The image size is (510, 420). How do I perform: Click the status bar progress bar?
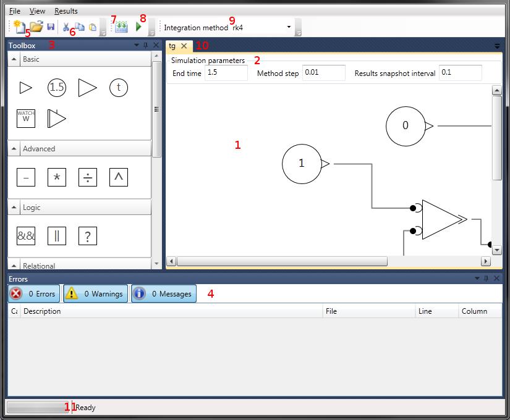[38, 407]
